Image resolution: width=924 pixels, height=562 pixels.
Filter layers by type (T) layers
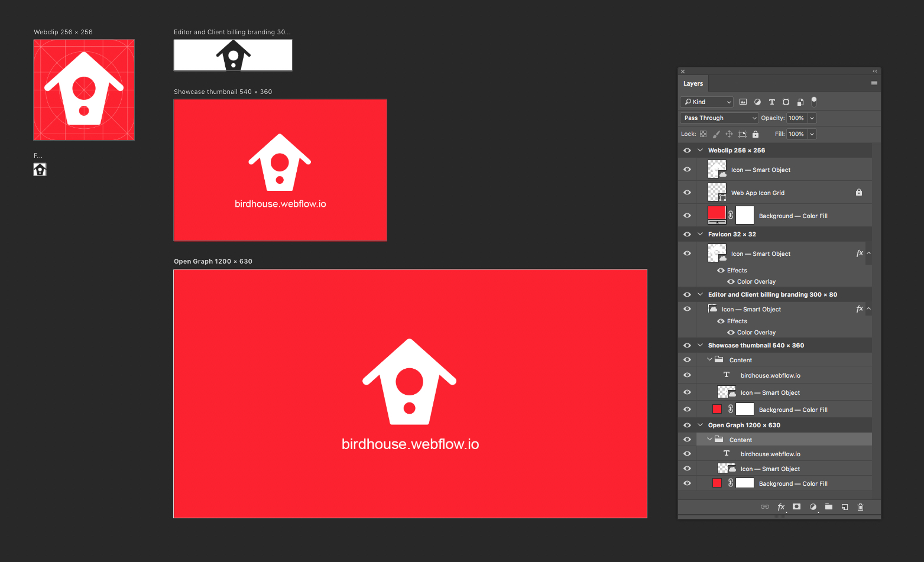(771, 102)
